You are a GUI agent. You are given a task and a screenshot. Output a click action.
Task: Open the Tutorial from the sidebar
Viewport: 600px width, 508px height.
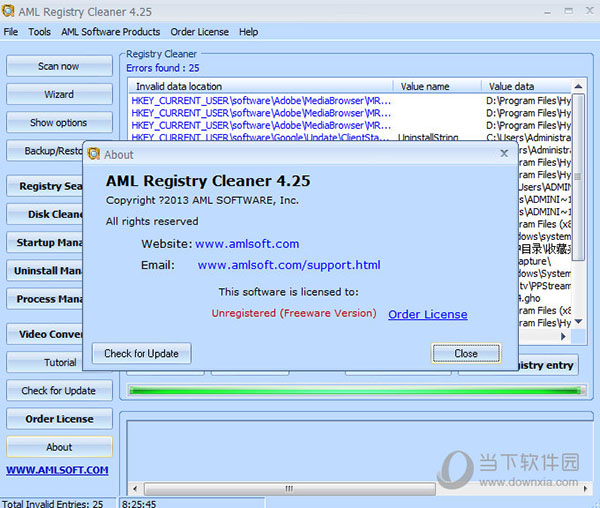coord(45,362)
